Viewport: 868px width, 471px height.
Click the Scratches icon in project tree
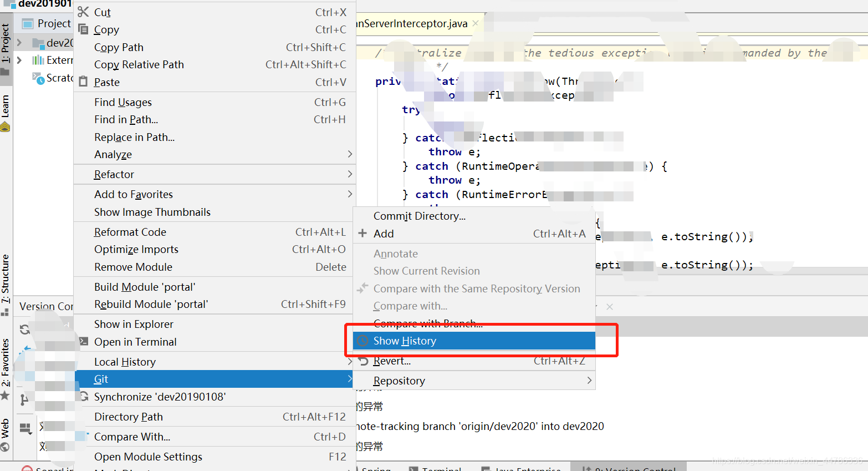pyautogui.click(x=38, y=78)
